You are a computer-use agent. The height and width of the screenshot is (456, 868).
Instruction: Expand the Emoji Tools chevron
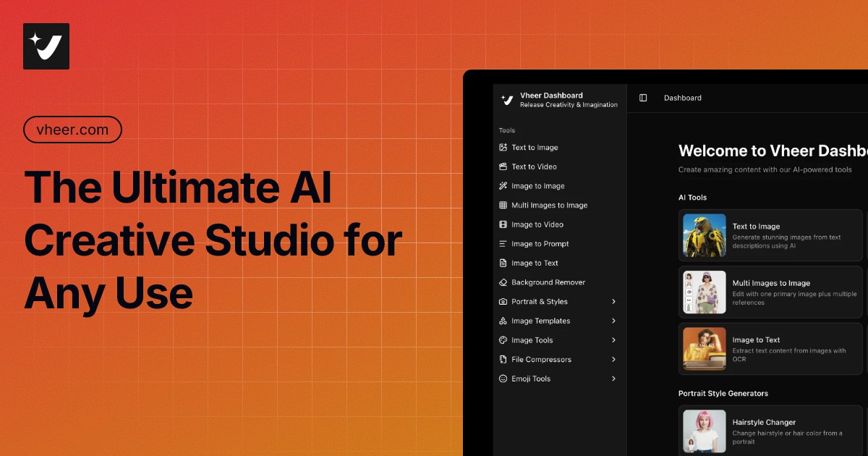click(x=613, y=379)
